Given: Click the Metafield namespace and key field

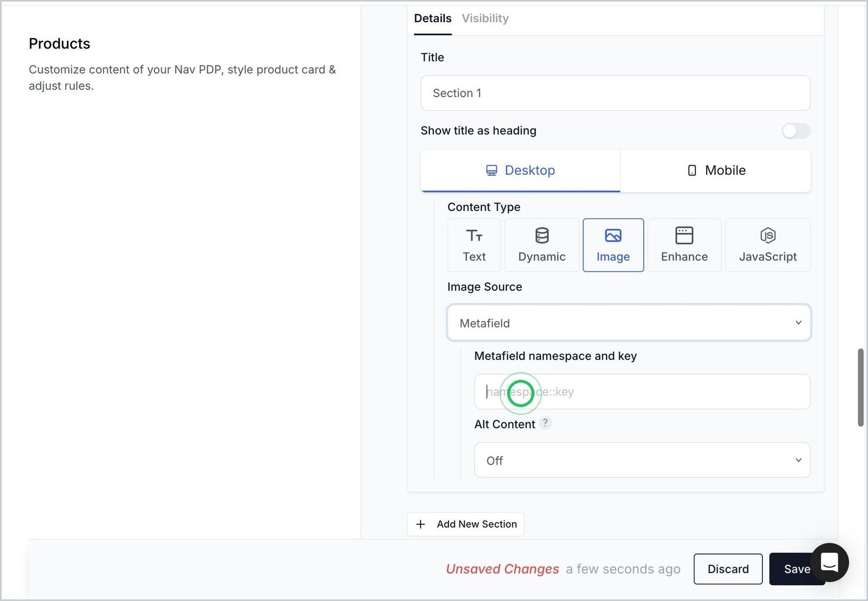Looking at the screenshot, I should tap(642, 392).
